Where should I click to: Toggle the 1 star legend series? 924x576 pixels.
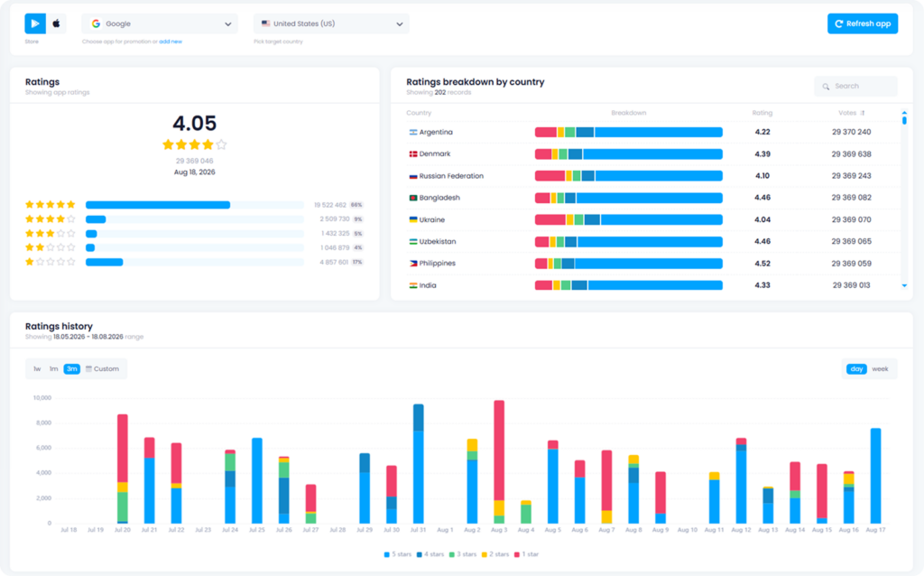[x=526, y=554]
